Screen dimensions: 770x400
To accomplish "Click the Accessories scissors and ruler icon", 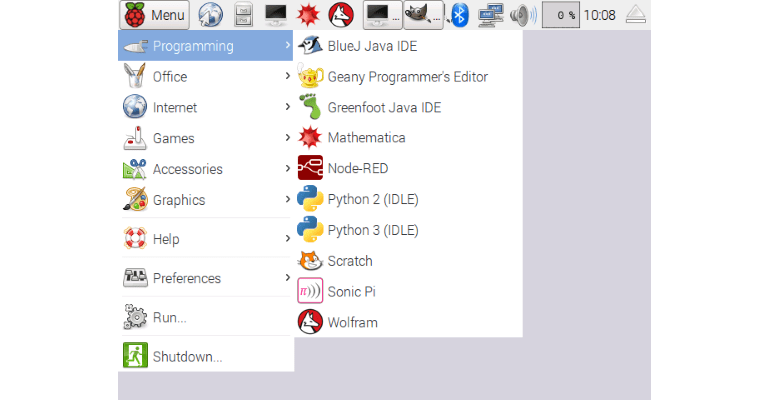I will (135, 169).
